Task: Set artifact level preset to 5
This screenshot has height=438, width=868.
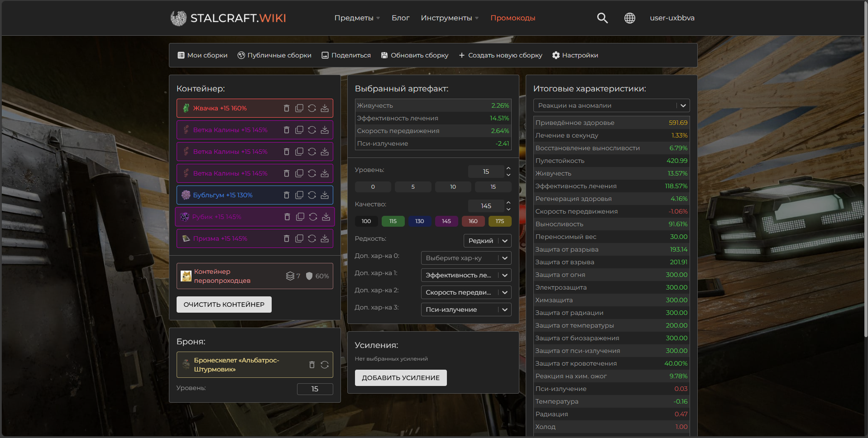Action: (x=413, y=187)
